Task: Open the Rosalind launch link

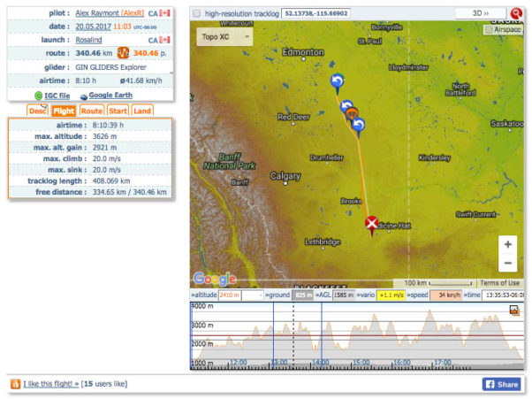Action: (x=88, y=40)
